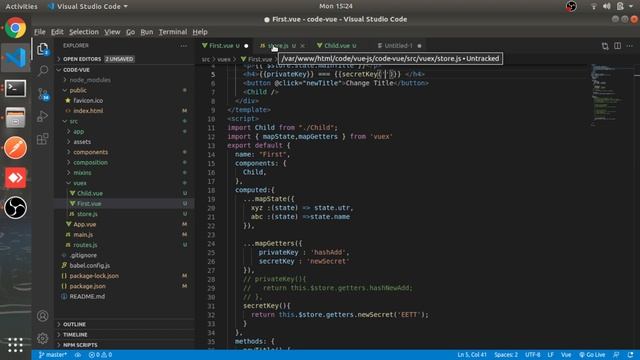Open package.json in the explorer tree

[87, 286]
